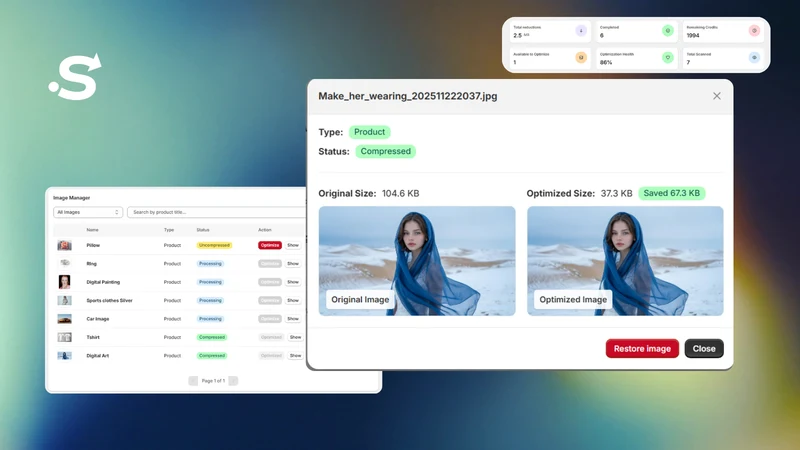Click Show for Sports clothes Silver
Viewport: 800px width, 450px height.
293,300
